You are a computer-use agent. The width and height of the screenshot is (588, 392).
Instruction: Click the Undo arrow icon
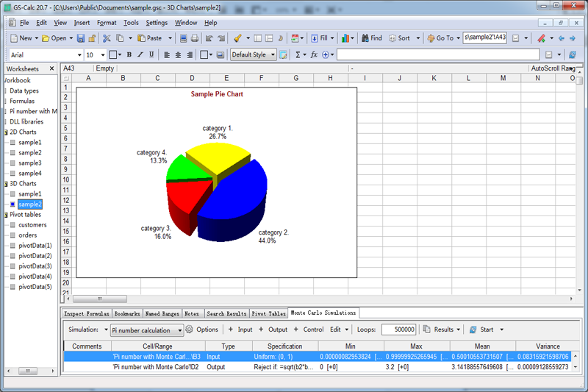click(x=209, y=38)
